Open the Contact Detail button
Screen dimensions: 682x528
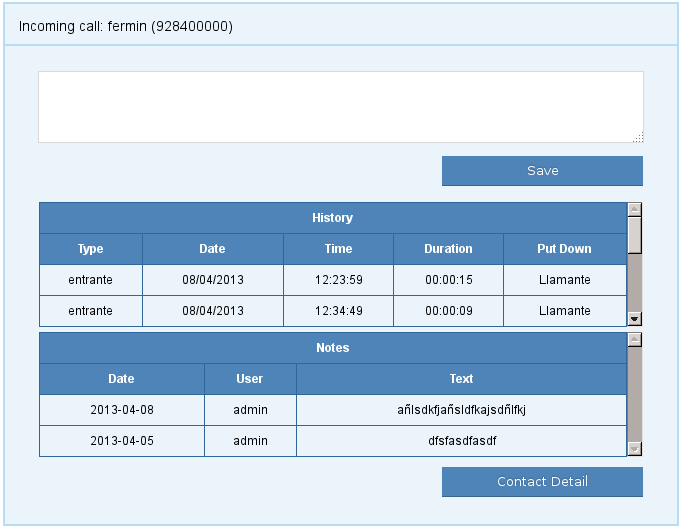(542, 482)
